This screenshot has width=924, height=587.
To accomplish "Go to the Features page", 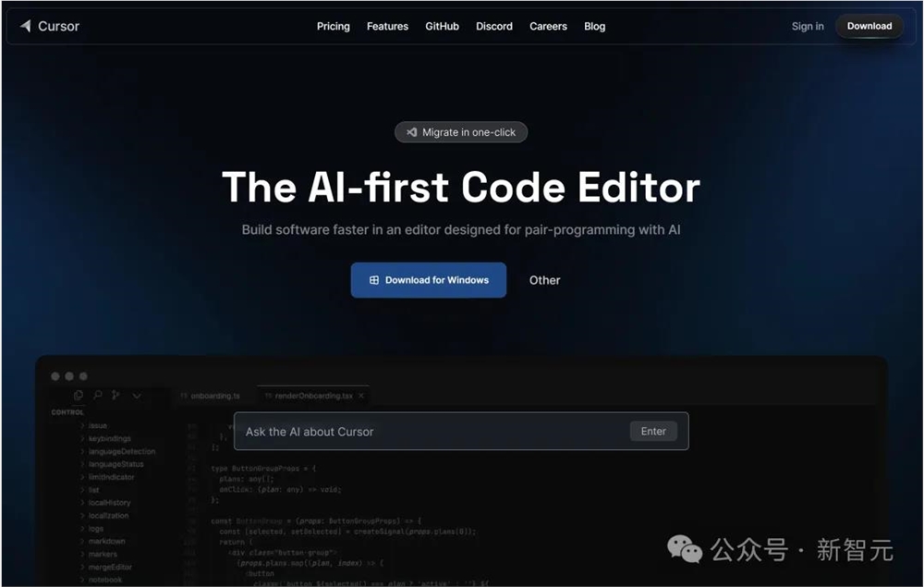I will [387, 26].
